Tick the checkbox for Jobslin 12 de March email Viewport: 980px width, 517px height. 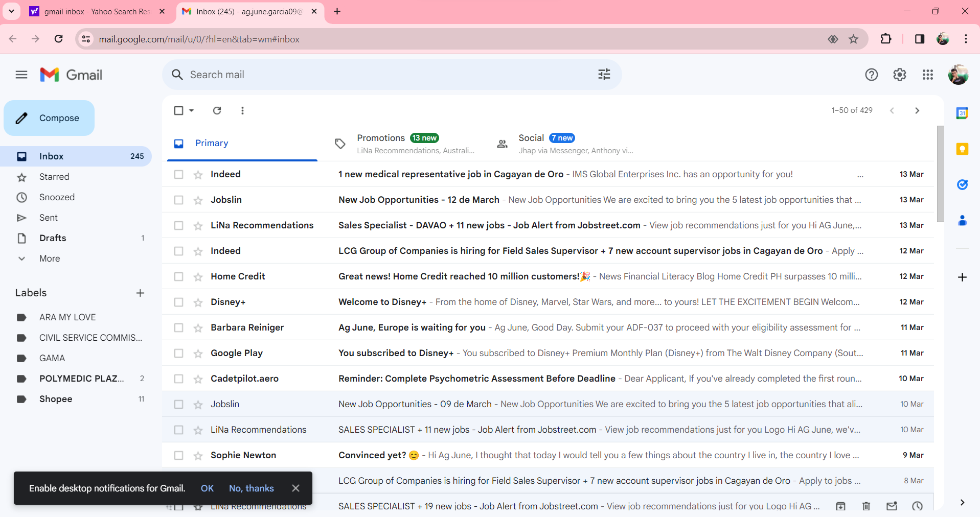pyautogui.click(x=178, y=200)
